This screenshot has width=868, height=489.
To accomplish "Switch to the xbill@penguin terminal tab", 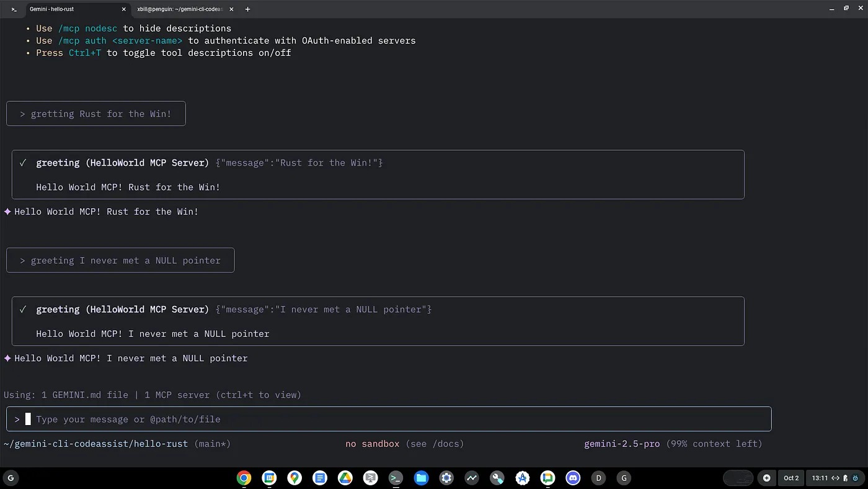I will pos(180,9).
